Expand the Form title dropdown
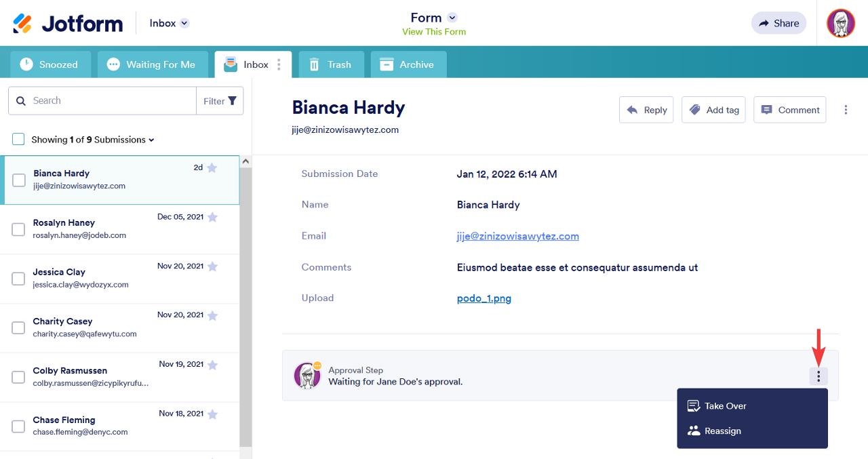868x459 pixels. (x=453, y=18)
